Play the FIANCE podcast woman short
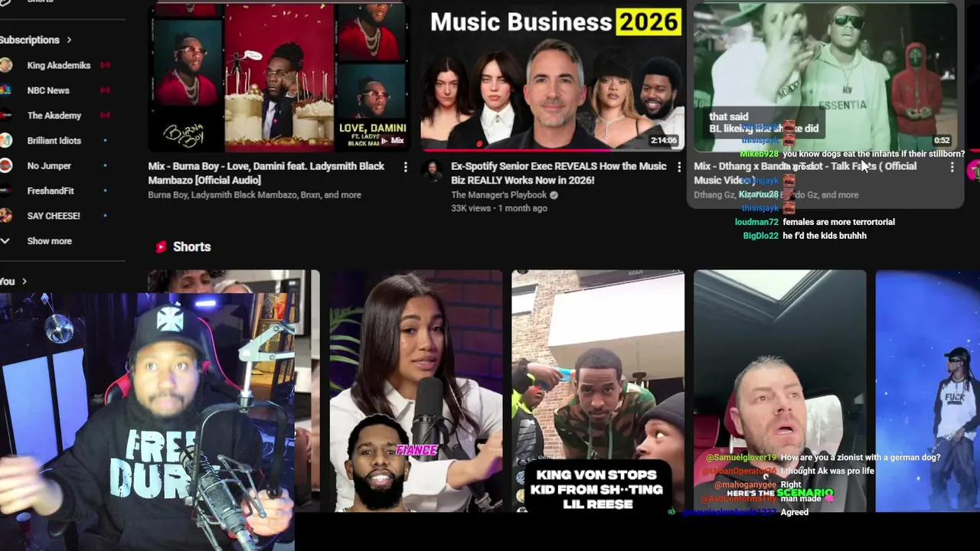This screenshot has height=551, width=980. coord(416,390)
